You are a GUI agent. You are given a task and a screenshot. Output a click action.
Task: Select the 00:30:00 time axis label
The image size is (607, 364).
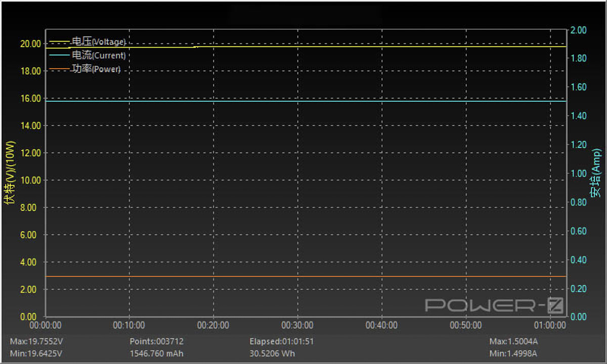(297, 326)
